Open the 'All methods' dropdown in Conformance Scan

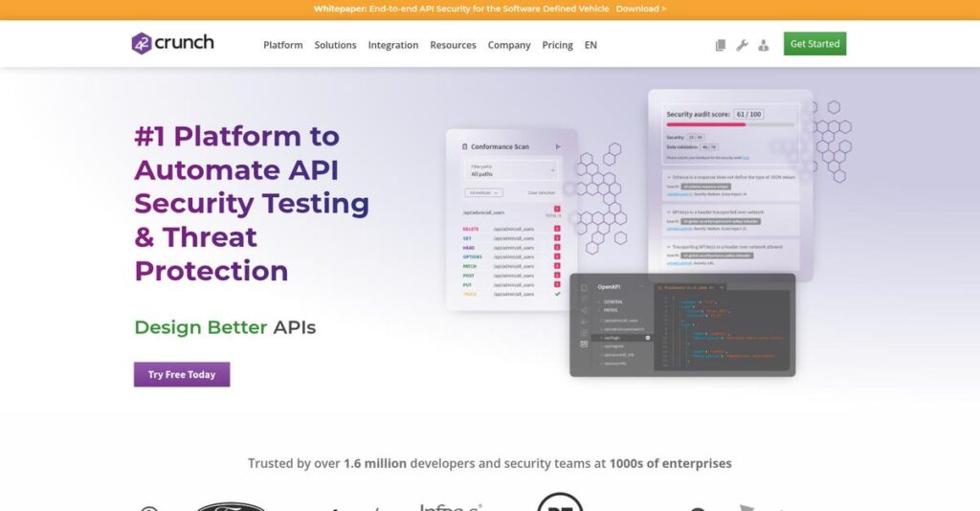(483, 192)
